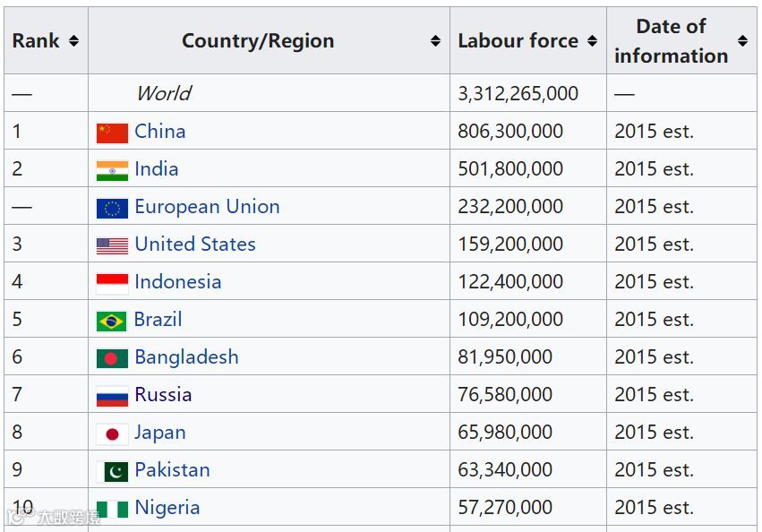The width and height of the screenshot is (762, 532).
Task: Click the World labour force value cell
Action: (518, 93)
